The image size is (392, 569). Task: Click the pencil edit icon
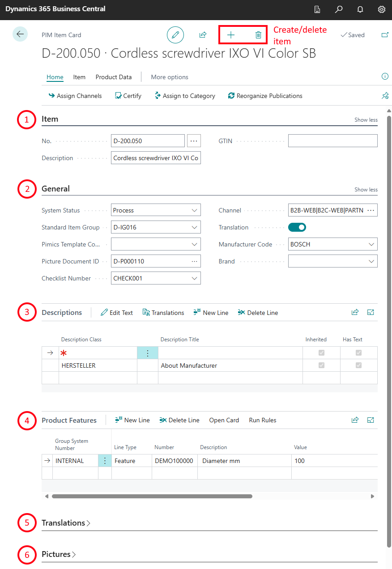point(175,35)
